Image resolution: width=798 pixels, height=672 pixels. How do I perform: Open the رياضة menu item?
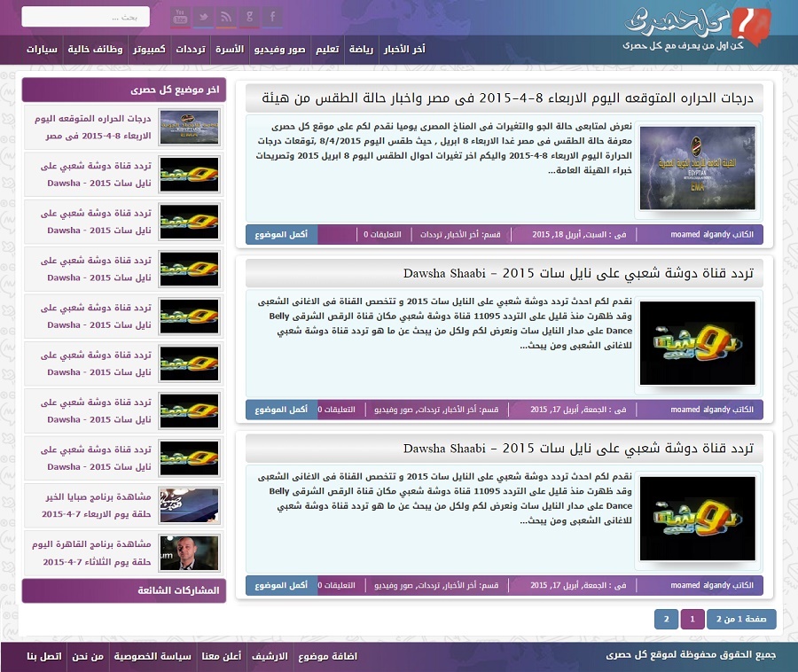click(362, 50)
